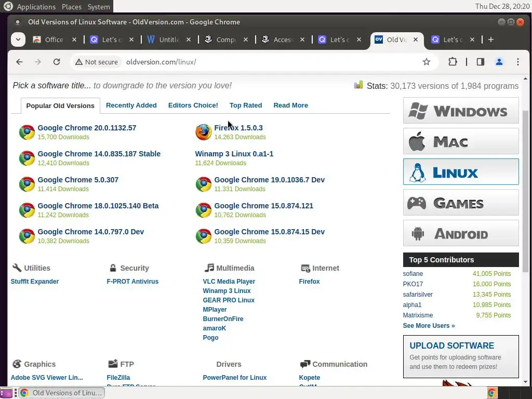Click the Games controller platform button

click(x=461, y=203)
